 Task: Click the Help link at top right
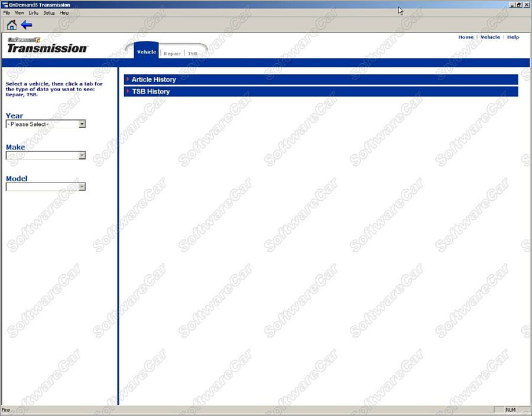tap(513, 37)
